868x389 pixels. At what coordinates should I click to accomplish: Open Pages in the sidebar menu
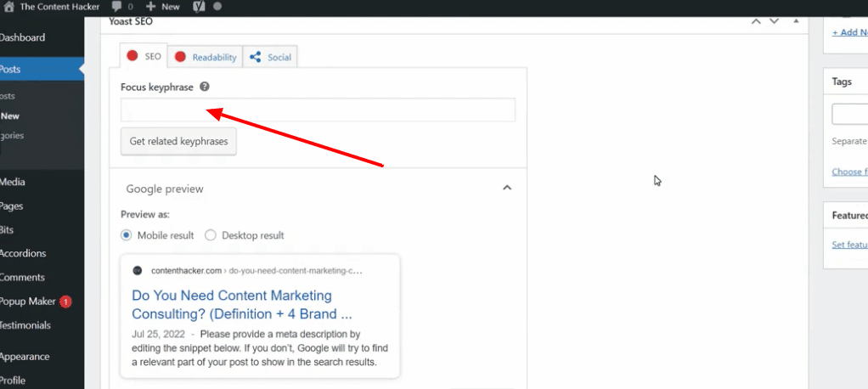coord(12,206)
